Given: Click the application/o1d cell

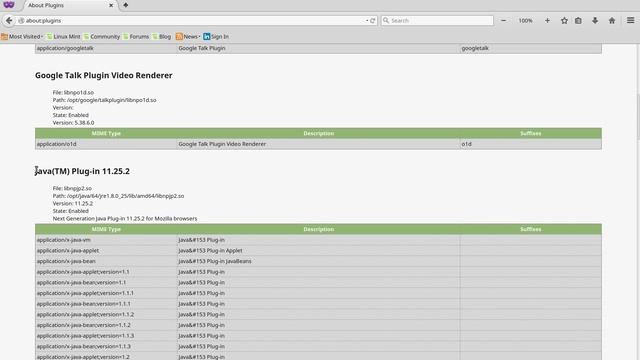Looking at the screenshot, I should (106, 144).
